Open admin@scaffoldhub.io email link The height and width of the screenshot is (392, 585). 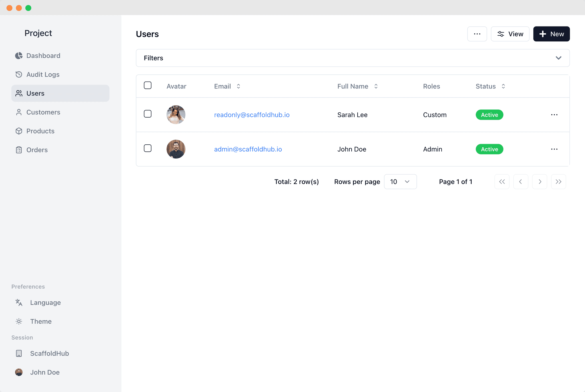coord(248,149)
